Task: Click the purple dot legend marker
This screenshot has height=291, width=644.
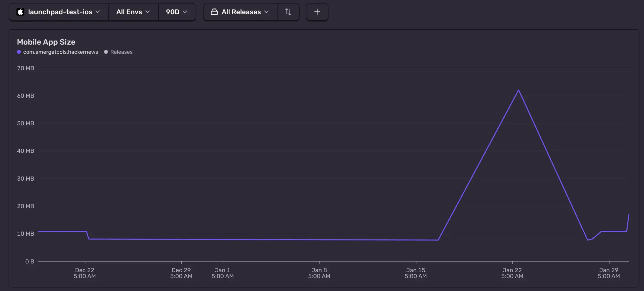Action: pos(19,52)
